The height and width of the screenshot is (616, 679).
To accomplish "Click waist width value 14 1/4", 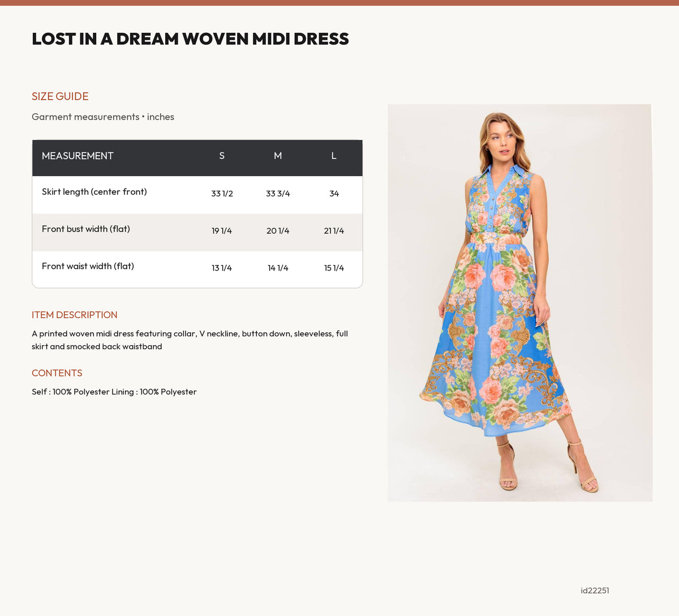I will tap(278, 268).
